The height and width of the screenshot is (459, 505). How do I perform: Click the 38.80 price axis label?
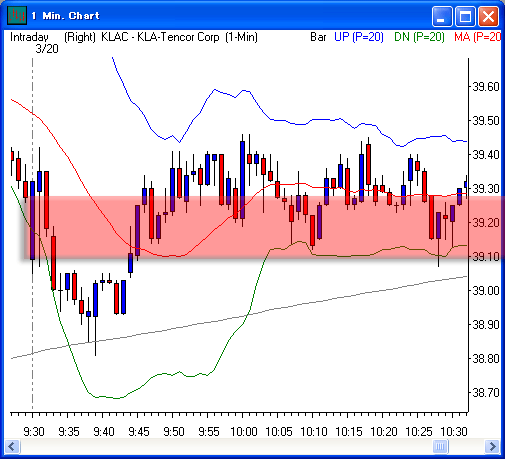[486, 359]
